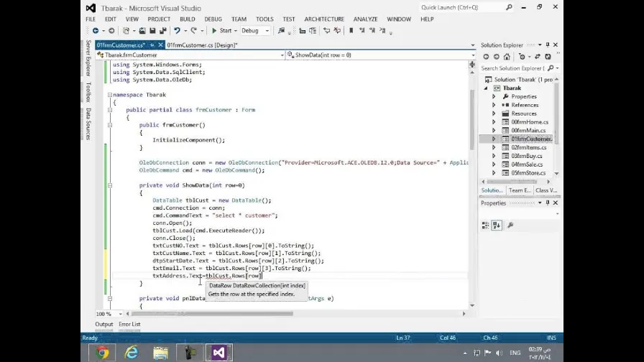Go to the previous bookmark

click(x=362, y=31)
